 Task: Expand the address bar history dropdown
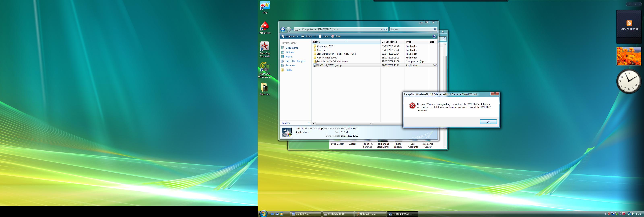[381, 30]
